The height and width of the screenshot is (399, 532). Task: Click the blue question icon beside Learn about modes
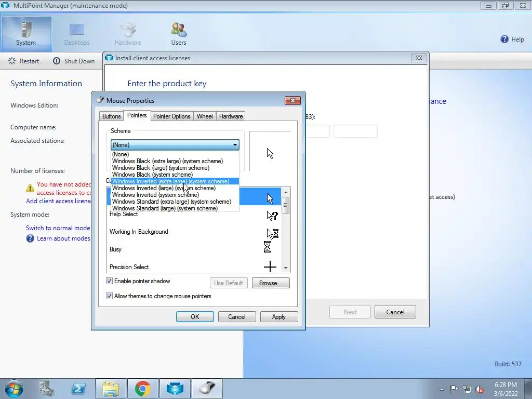click(30, 238)
